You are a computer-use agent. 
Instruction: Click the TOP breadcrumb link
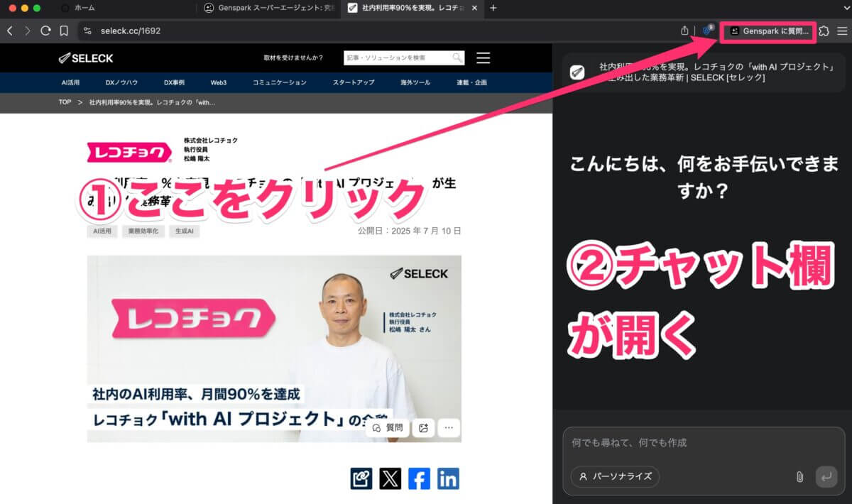tap(65, 102)
